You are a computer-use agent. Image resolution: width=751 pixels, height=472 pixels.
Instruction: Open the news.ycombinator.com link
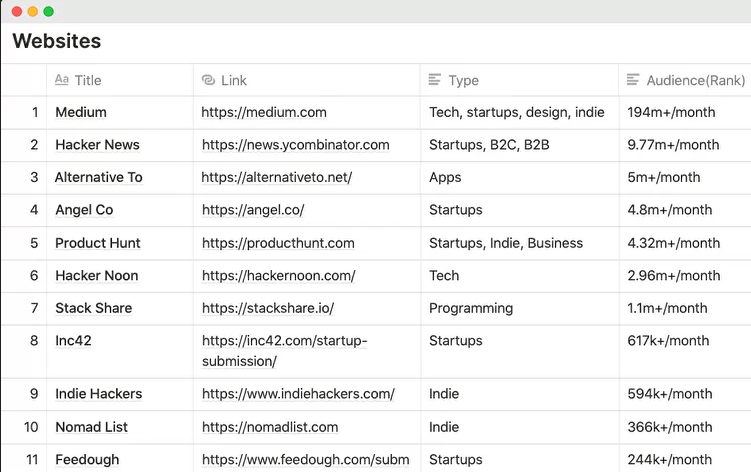[295, 145]
